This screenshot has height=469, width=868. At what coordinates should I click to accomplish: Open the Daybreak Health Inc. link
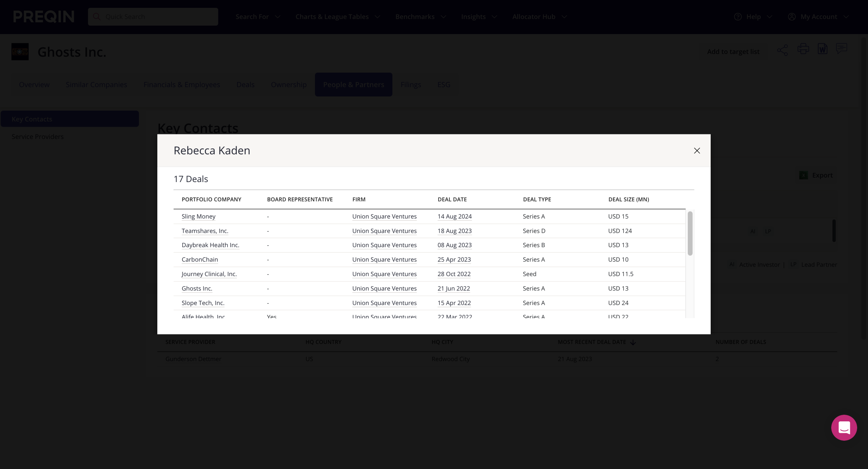pos(210,245)
